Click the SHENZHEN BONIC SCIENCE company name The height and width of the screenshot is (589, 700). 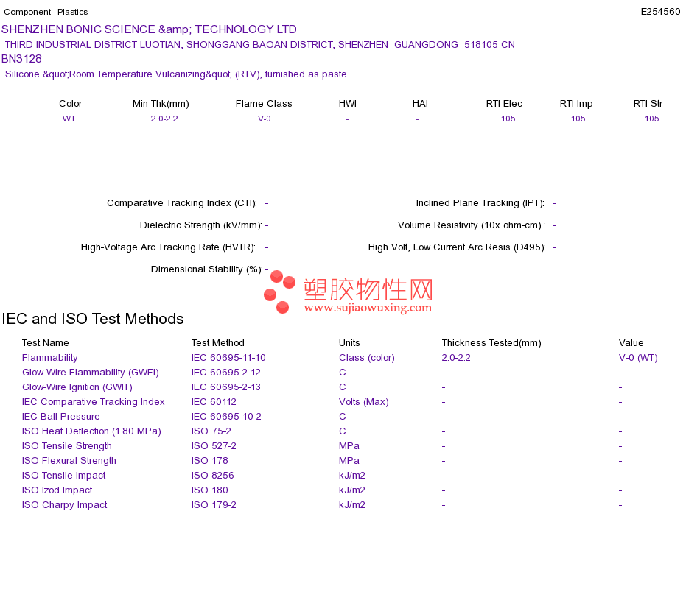149,29
